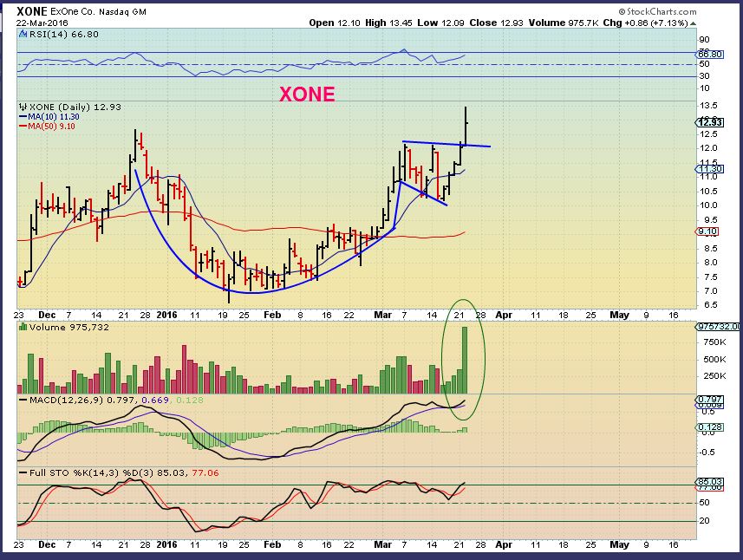Viewport: 743px width, 560px height.
Task: Click the copyright symbol before StockCharts.com
Action: coord(622,11)
